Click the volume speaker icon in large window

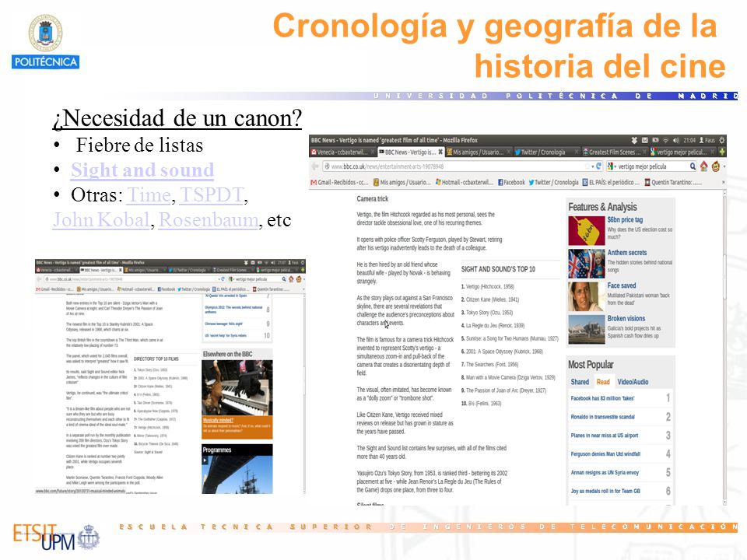pos(675,140)
